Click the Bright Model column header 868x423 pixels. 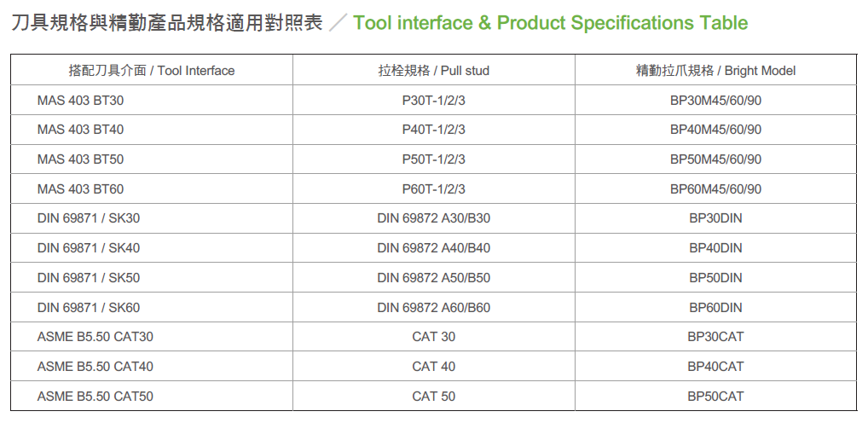[x=715, y=71]
